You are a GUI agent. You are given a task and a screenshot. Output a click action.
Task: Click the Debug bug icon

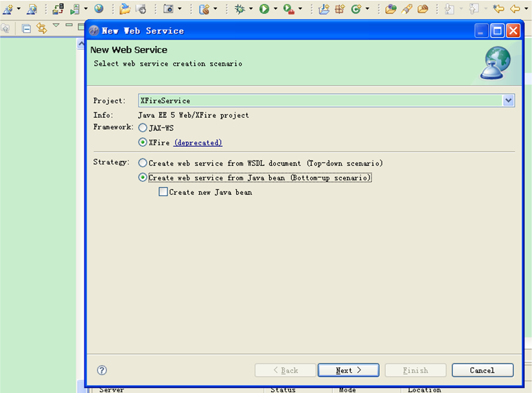coord(240,9)
